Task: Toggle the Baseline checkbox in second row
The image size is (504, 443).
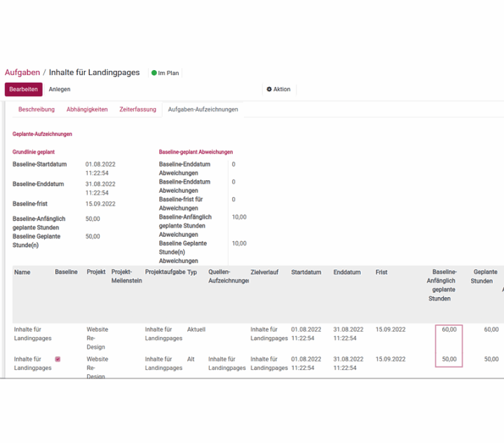Action: point(57,359)
